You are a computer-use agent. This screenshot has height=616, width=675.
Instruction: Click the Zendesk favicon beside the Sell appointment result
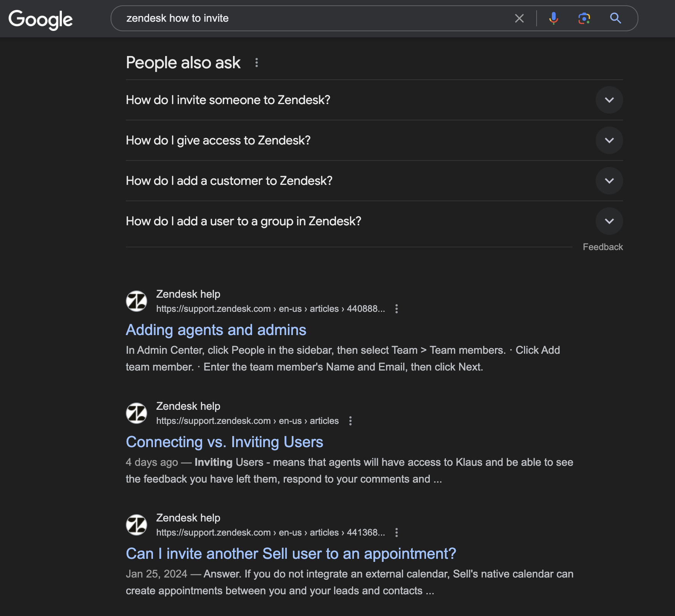point(136,525)
